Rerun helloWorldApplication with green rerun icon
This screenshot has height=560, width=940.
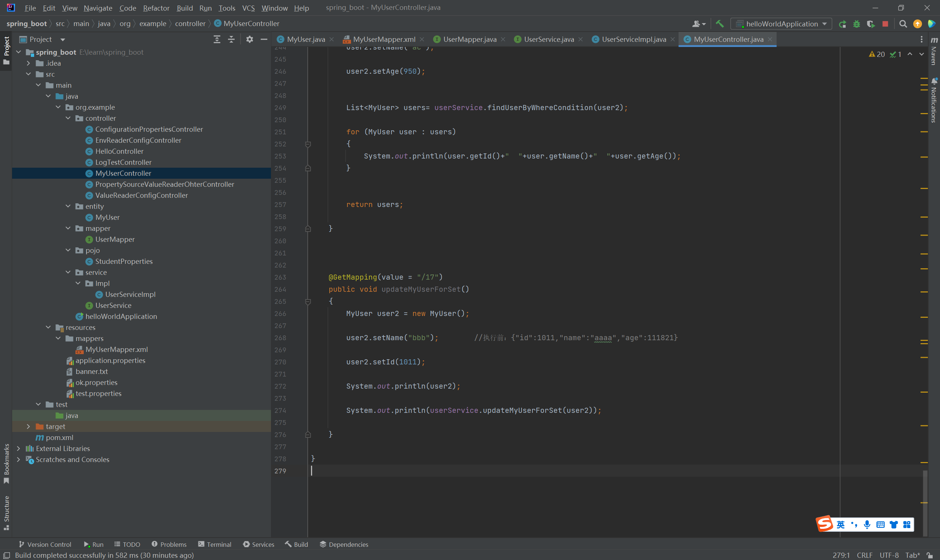coord(842,24)
